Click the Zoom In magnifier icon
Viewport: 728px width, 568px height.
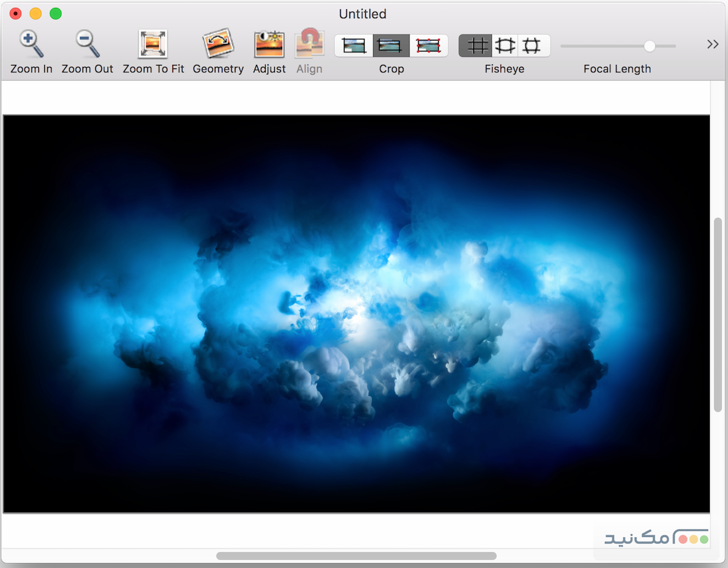[x=31, y=44]
